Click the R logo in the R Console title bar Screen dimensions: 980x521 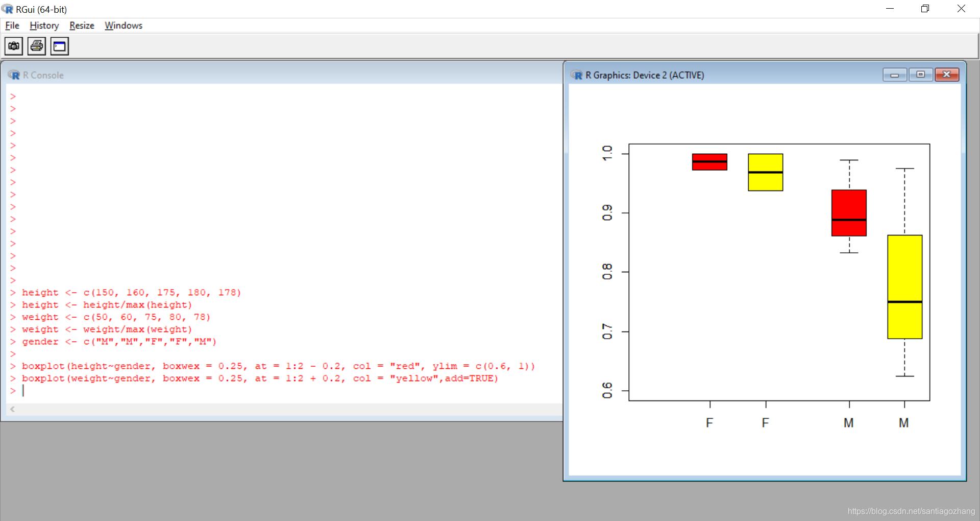(x=14, y=75)
